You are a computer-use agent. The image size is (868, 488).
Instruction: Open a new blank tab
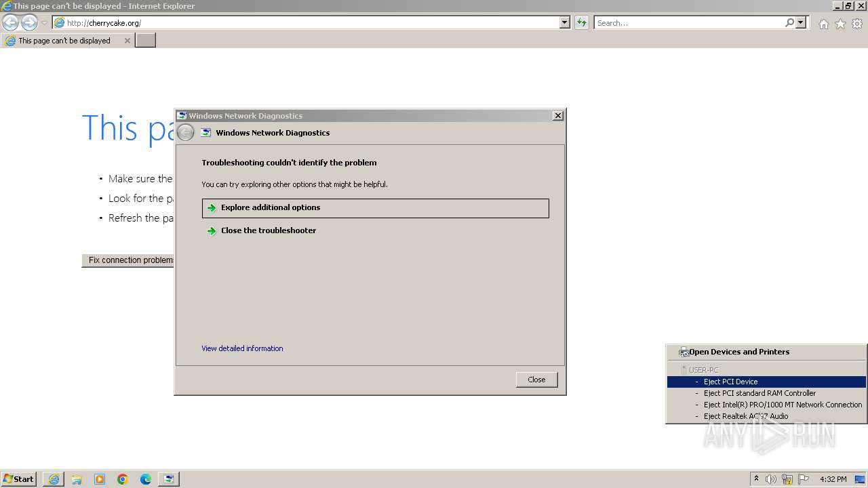click(146, 41)
